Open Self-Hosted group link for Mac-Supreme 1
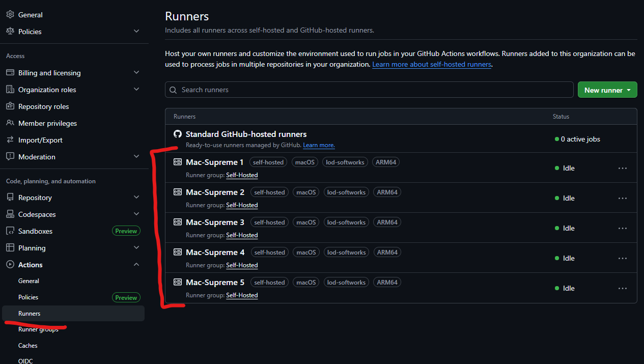 click(x=242, y=175)
